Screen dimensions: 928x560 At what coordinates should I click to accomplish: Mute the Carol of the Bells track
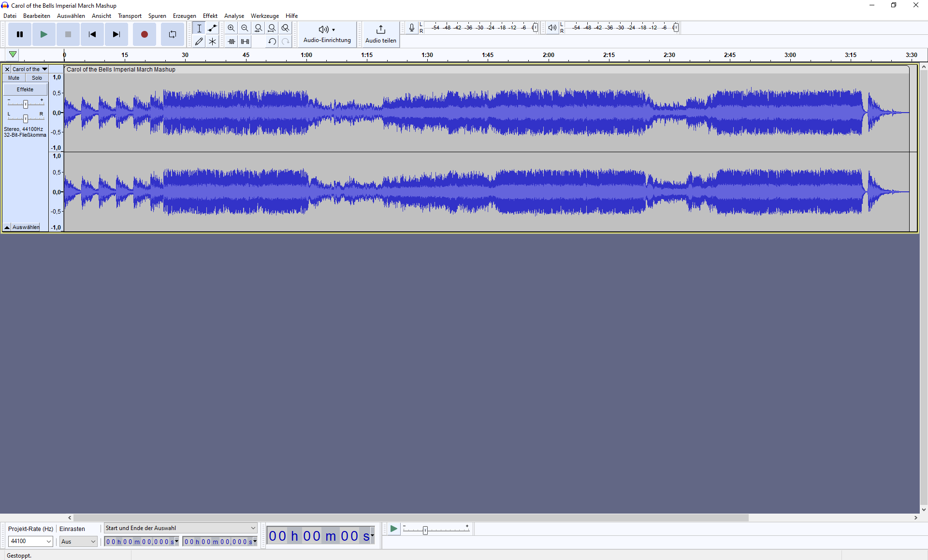pyautogui.click(x=14, y=78)
